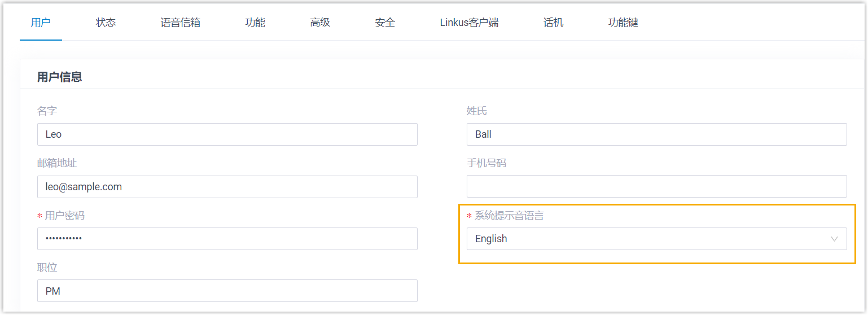Go to the 语音信箱 tab
Image resolution: width=868 pixels, height=315 pixels.
(180, 23)
